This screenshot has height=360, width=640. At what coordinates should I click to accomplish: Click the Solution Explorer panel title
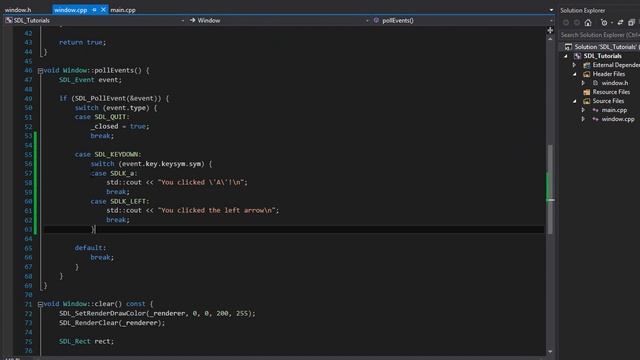582,11
